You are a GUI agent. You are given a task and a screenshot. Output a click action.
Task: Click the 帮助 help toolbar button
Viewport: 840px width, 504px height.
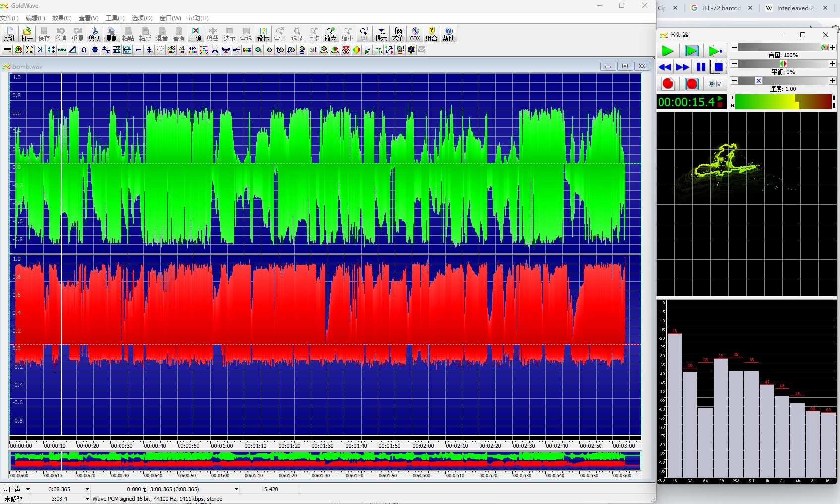pos(448,34)
